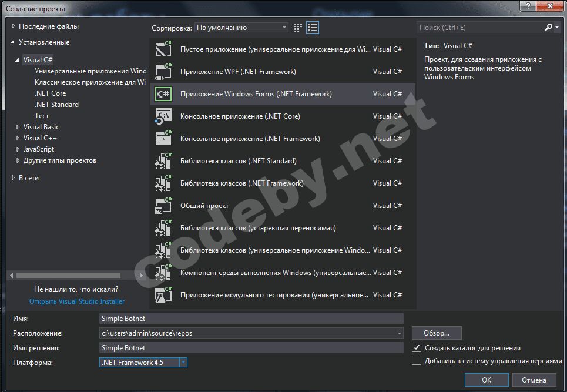
Task: Focus the Имя решения field
Action: [251, 347]
